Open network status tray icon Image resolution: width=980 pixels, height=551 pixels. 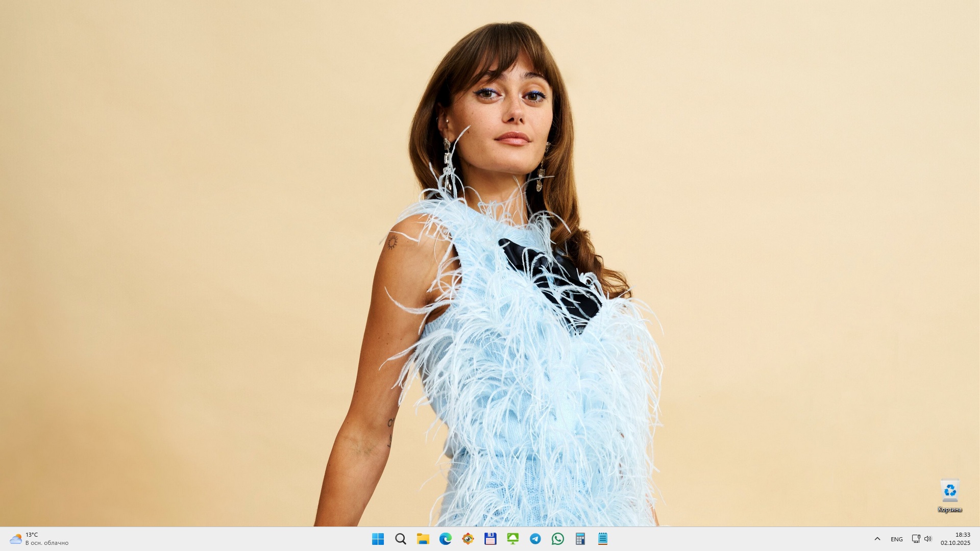(x=916, y=539)
